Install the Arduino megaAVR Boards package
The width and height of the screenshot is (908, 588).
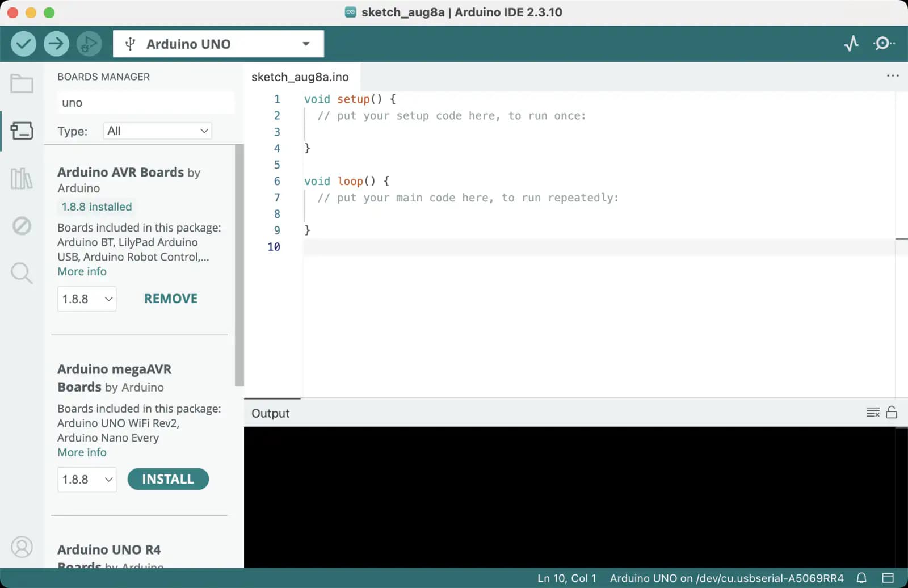168,479
